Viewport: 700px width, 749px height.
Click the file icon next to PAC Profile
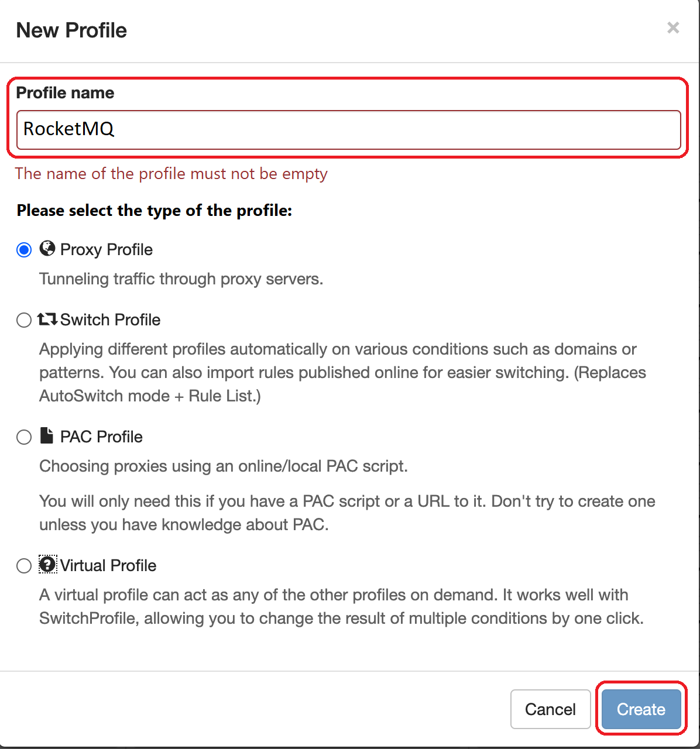coord(46,436)
